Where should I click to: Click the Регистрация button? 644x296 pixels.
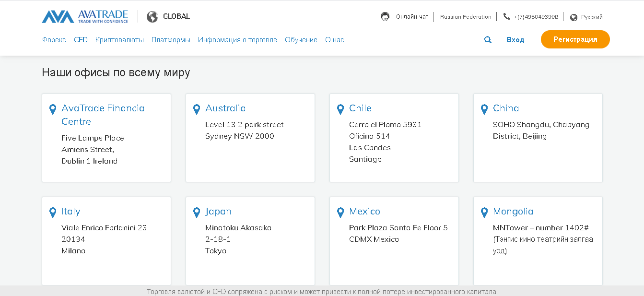pos(575,39)
